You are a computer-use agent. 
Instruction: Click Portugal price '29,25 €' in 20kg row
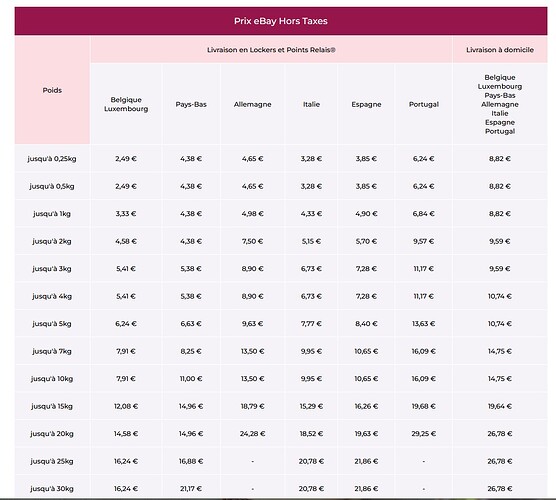[x=424, y=434]
